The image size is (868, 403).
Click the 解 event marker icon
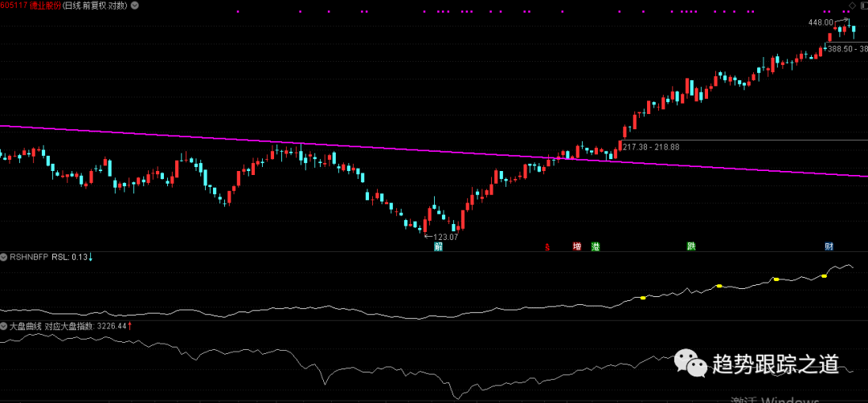pos(439,246)
